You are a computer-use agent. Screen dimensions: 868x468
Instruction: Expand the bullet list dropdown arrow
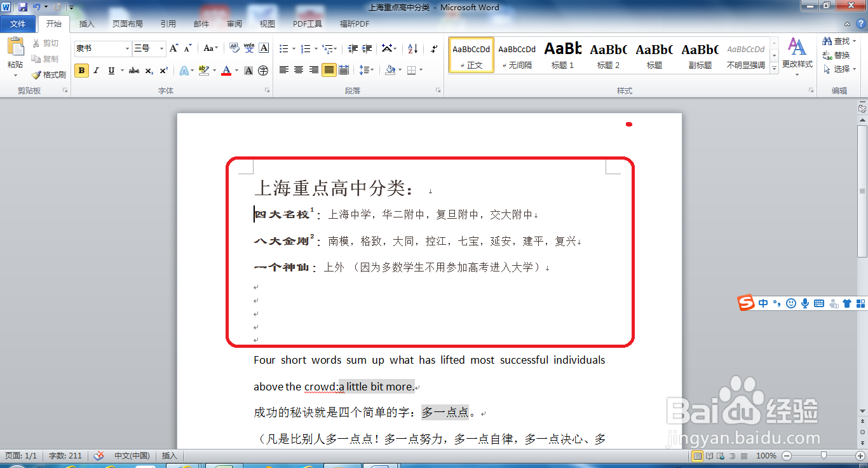point(293,48)
